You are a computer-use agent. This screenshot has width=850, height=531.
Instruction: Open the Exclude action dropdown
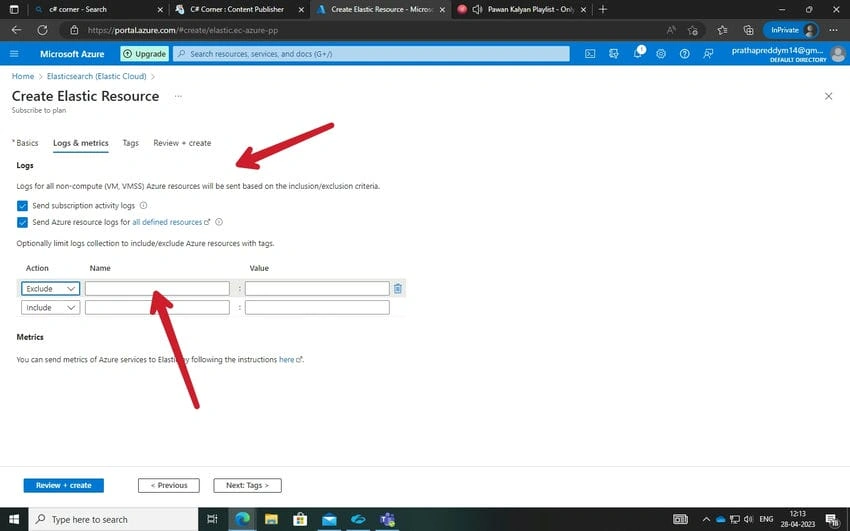pos(50,289)
